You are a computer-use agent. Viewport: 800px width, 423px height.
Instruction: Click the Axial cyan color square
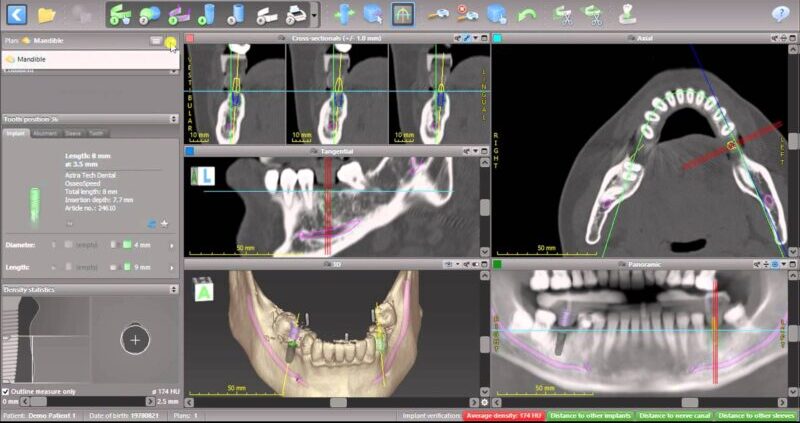[497, 38]
